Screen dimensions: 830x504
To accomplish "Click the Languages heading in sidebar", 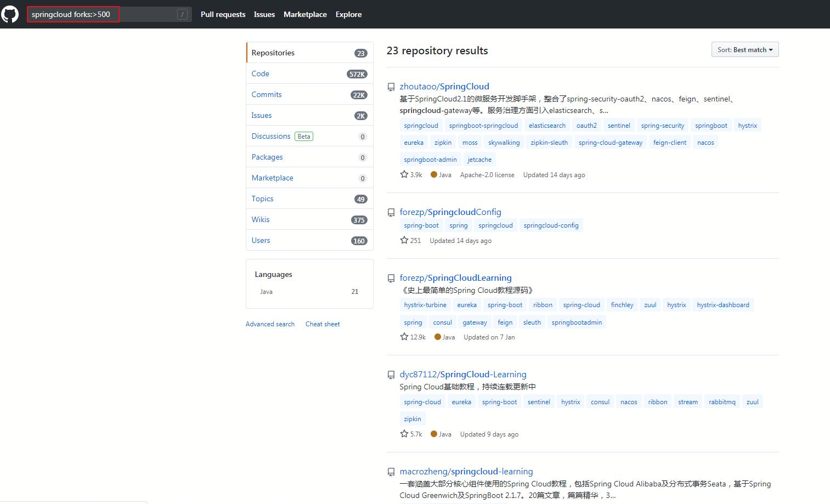I will point(273,274).
